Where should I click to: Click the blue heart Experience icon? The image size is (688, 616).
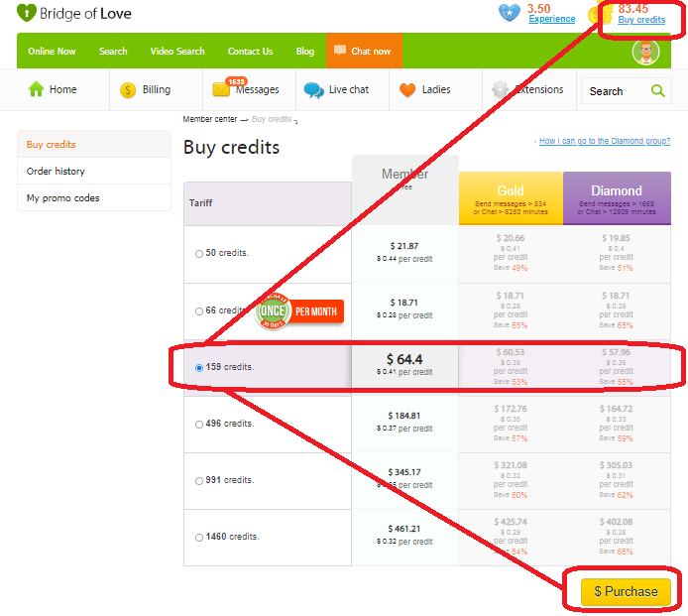pos(509,13)
